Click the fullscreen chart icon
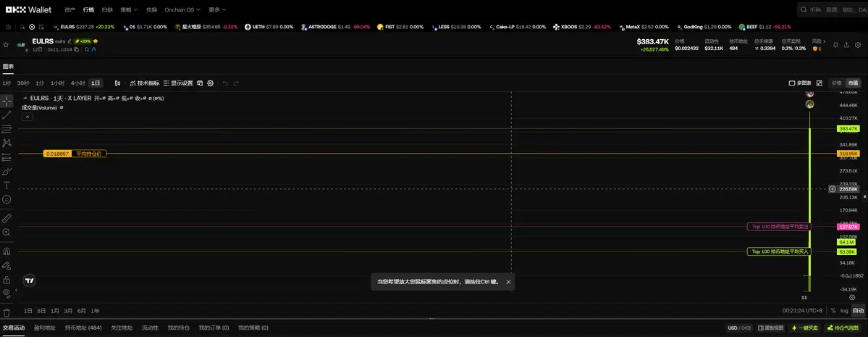Screen dimensions: 868x337 point(819,83)
